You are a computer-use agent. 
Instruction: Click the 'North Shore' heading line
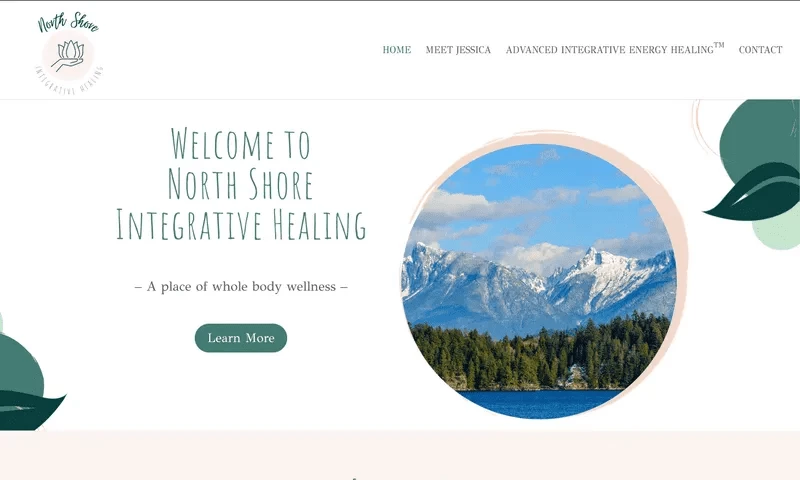point(241,184)
